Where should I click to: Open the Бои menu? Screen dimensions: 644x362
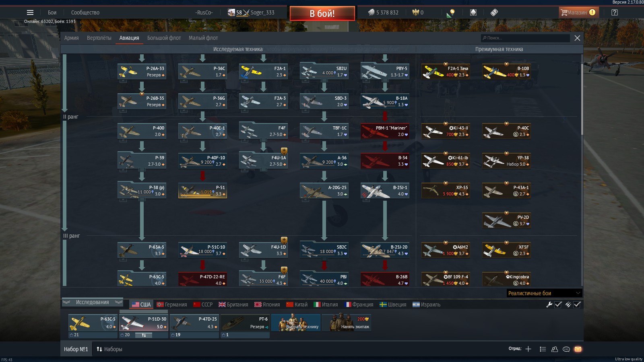coord(52,12)
